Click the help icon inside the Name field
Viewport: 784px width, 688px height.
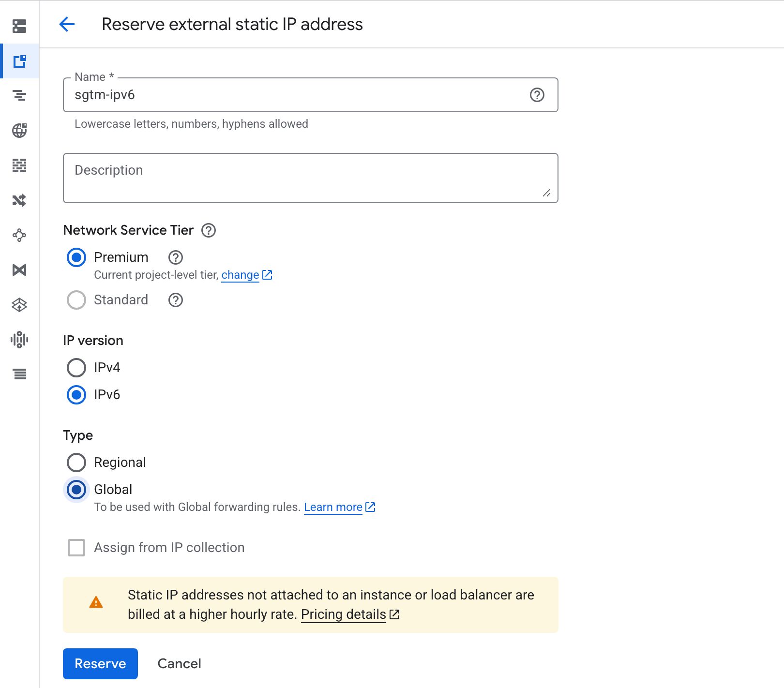click(537, 95)
